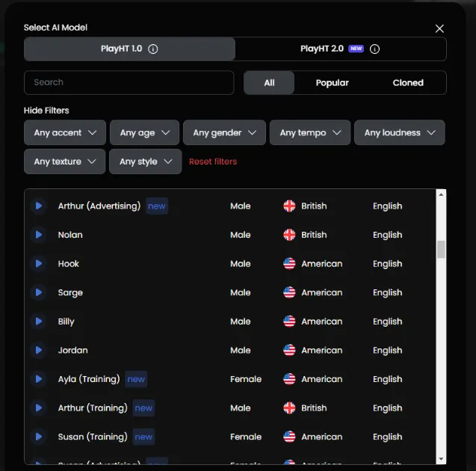Click the NEW badge on PlayHT 2.0
The width and height of the screenshot is (476, 471).
coord(356,49)
